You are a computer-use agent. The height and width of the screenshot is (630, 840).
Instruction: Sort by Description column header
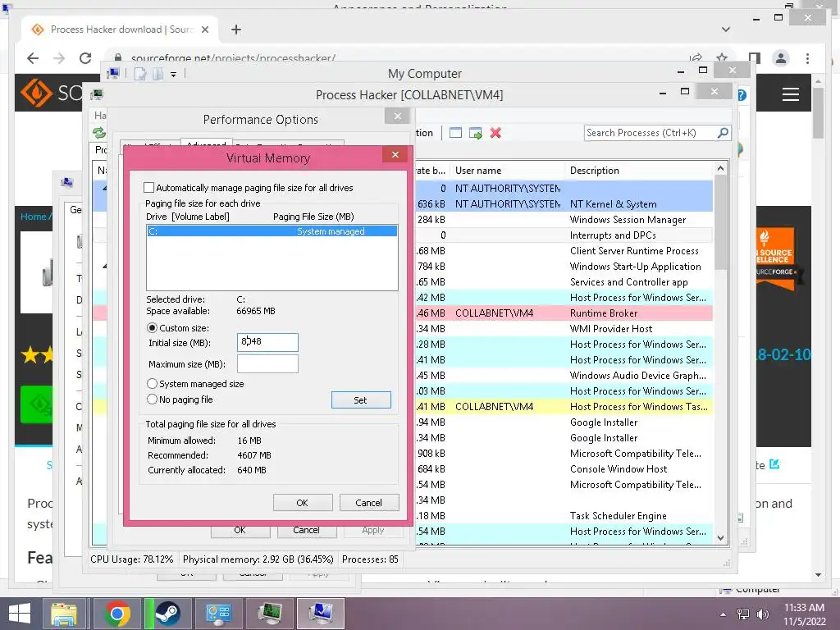tap(639, 171)
